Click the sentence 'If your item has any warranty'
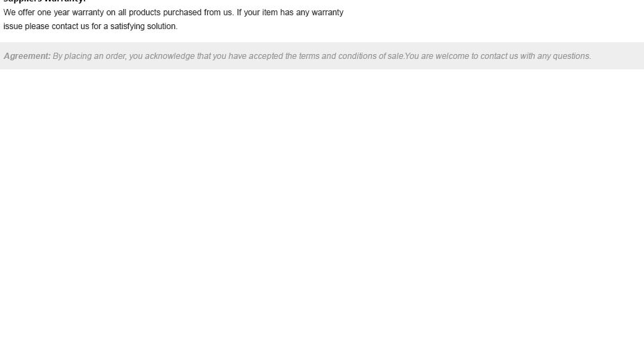 (x=290, y=12)
